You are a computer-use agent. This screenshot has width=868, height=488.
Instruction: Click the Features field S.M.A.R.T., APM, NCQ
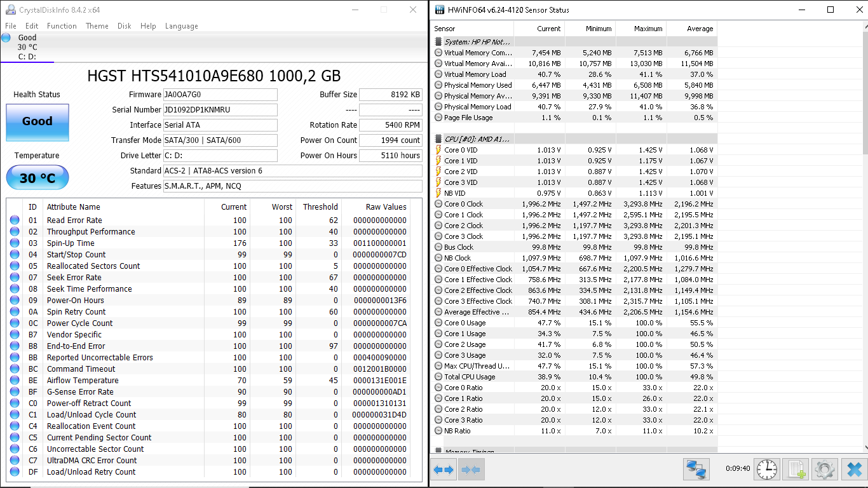pos(293,186)
